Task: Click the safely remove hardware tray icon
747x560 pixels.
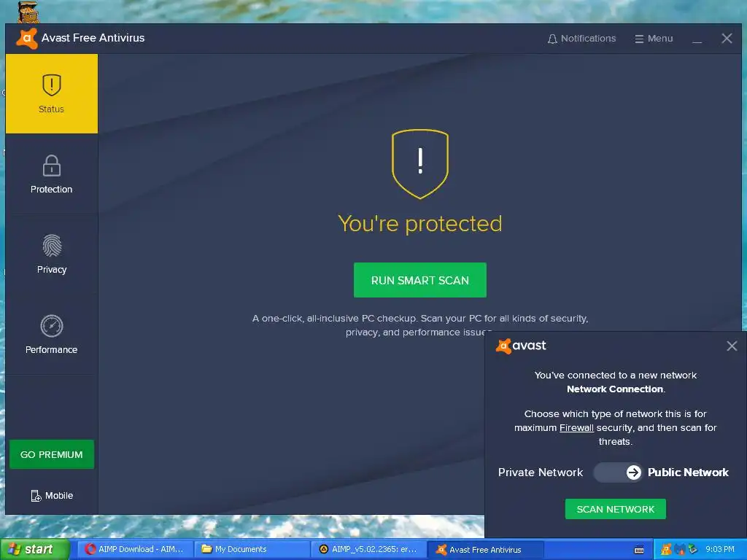Action: click(x=692, y=550)
